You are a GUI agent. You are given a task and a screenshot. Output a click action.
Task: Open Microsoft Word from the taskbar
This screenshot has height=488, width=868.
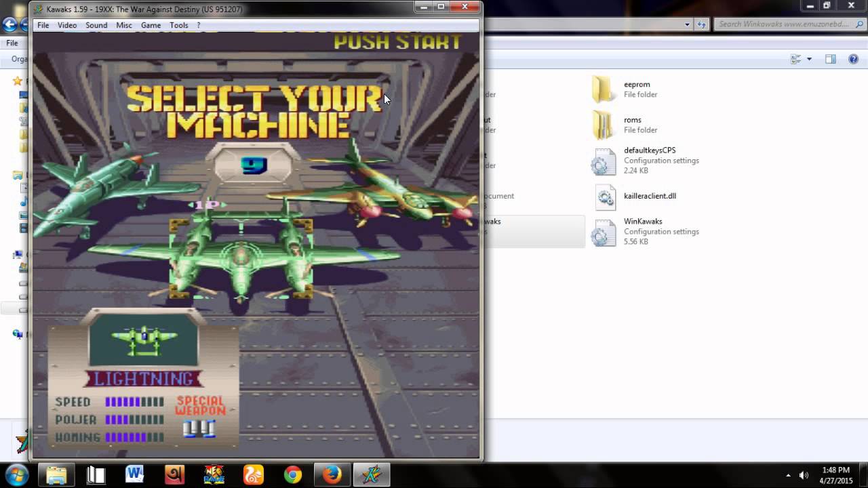tap(135, 474)
